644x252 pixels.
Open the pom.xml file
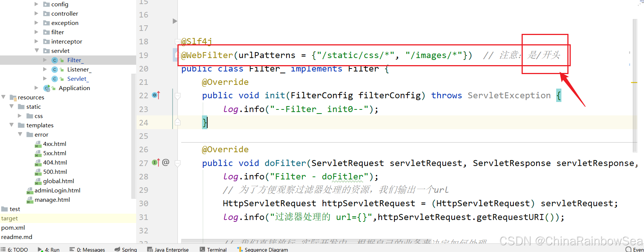point(13,227)
